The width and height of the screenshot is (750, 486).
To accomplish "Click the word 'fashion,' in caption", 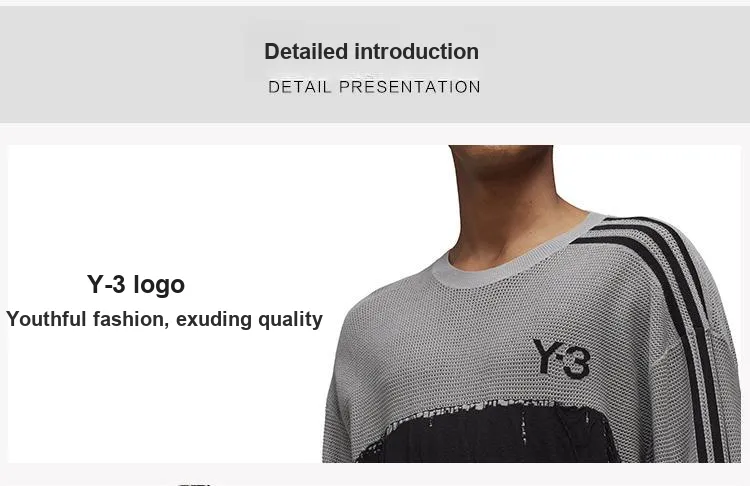I will (131, 320).
